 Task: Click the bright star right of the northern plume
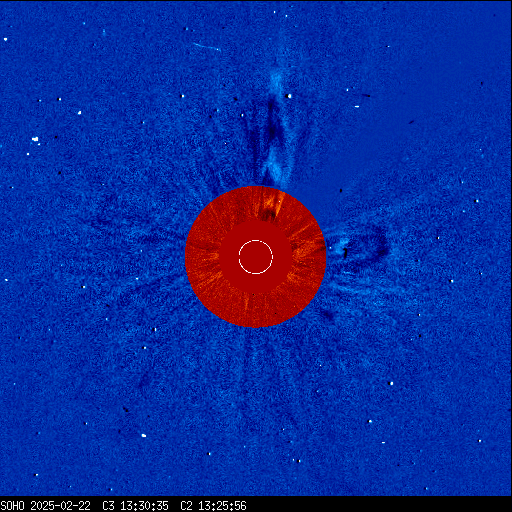coord(289,96)
